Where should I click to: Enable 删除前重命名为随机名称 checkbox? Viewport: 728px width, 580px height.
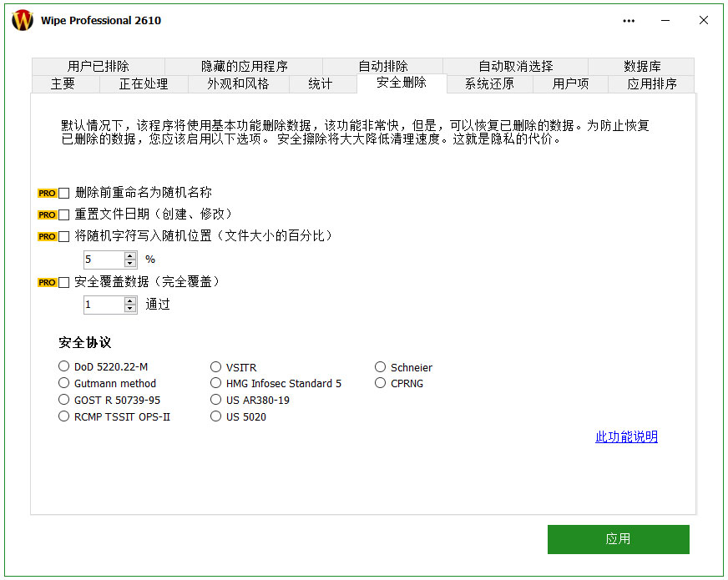pyautogui.click(x=64, y=193)
